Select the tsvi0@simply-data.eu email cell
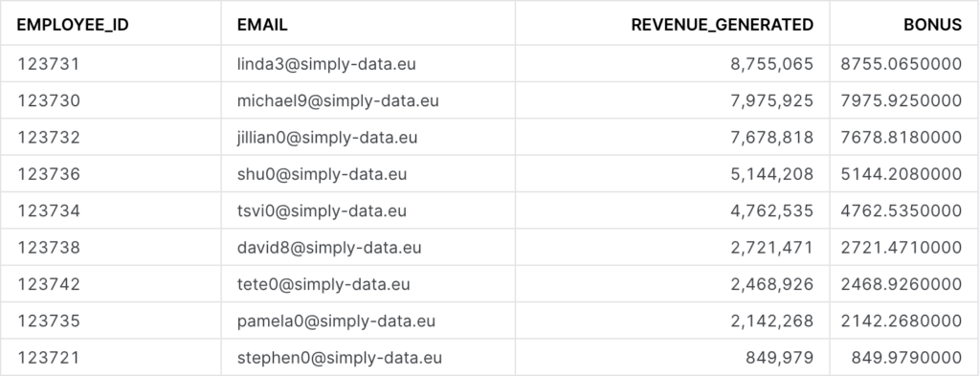 coord(368,211)
